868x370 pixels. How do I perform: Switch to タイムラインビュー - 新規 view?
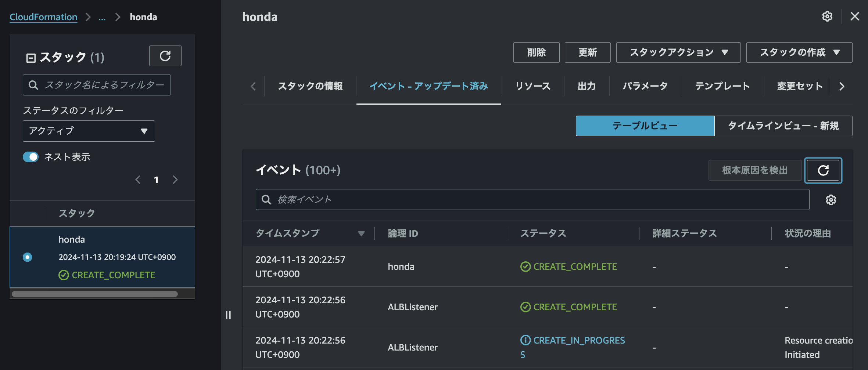tap(783, 126)
